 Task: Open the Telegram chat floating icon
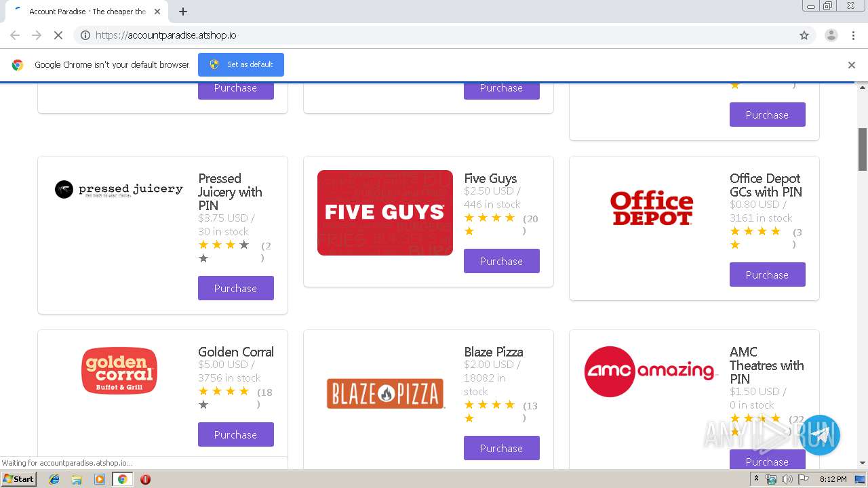tap(820, 435)
